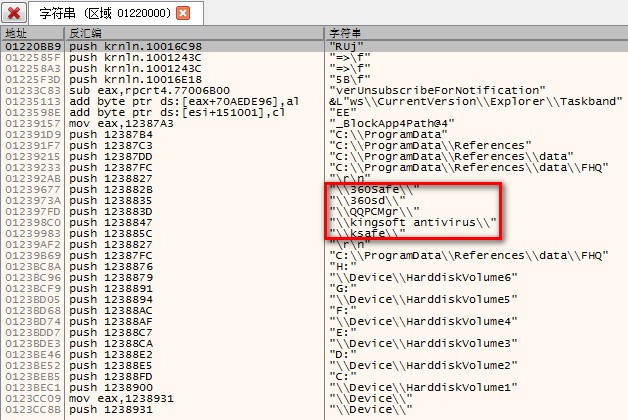
Task: Select the "G:" string
Action: [x=343, y=288]
